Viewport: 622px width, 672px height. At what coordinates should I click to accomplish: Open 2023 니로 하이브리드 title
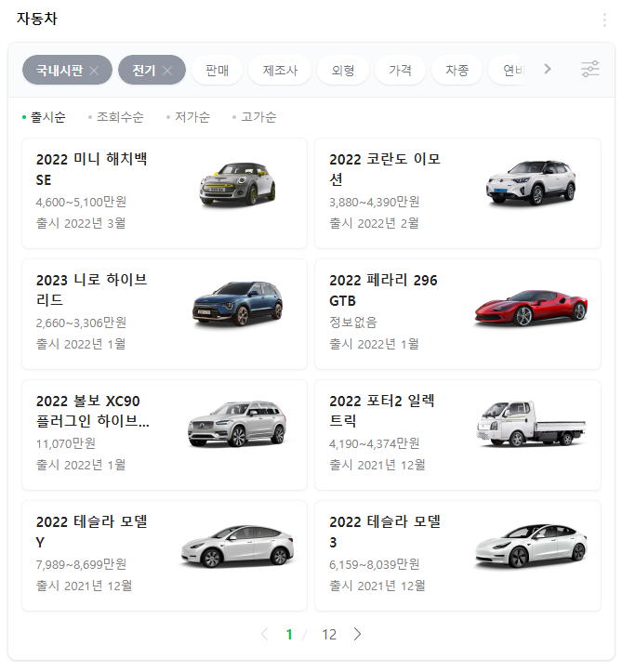pyautogui.click(x=91, y=290)
